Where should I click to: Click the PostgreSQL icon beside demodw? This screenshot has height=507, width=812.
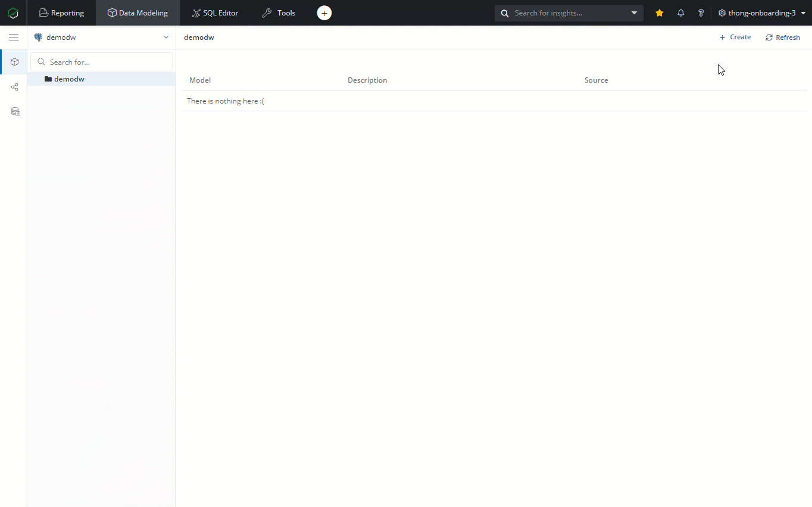click(38, 37)
